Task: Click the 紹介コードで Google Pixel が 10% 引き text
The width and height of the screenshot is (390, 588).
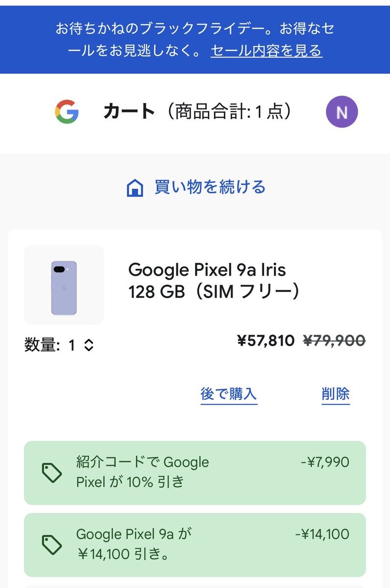Action: 143,472
